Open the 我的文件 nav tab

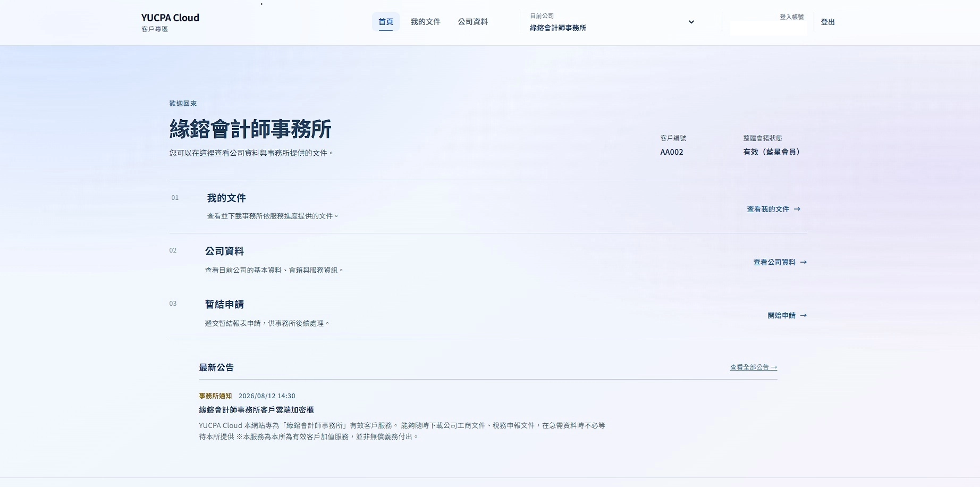tap(425, 22)
